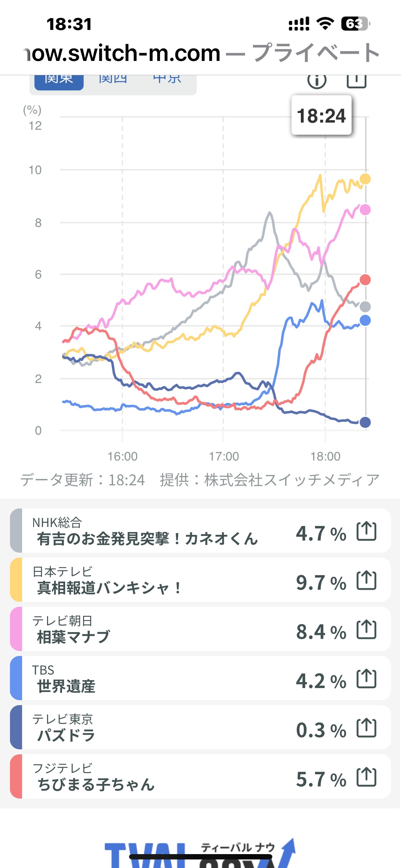Tap the red フジテレビ chart endpoint dot

(365, 280)
